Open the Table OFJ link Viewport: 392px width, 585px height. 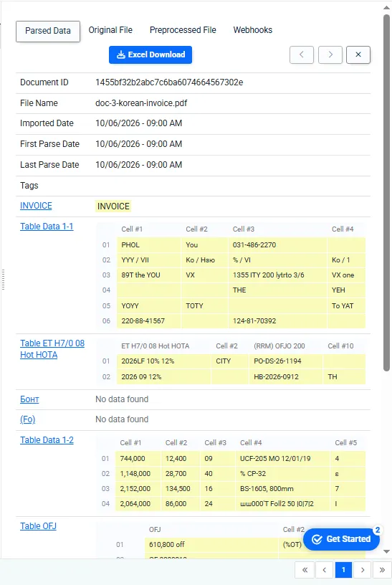click(x=38, y=526)
